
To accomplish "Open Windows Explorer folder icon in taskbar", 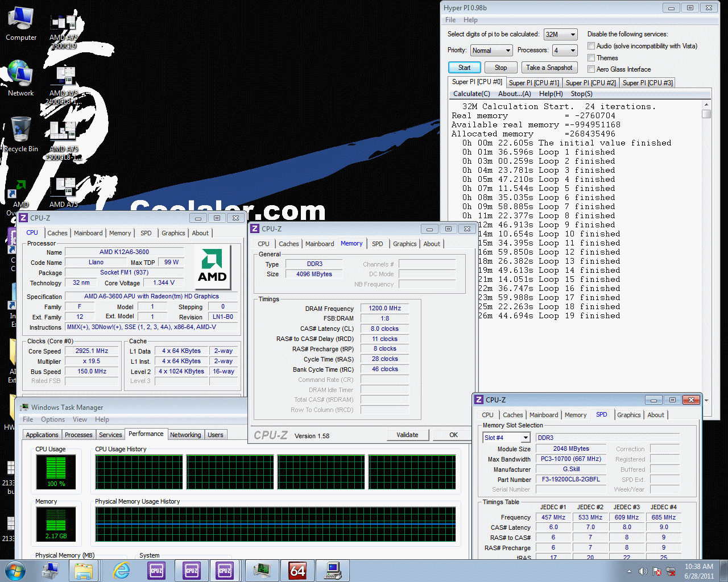I will point(84,571).
